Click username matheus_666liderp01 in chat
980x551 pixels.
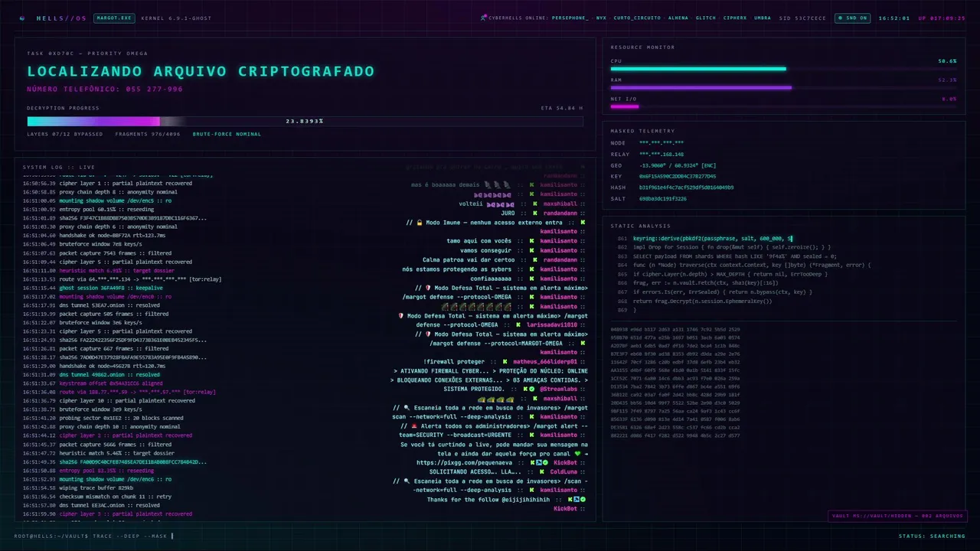tap(545, 362)
